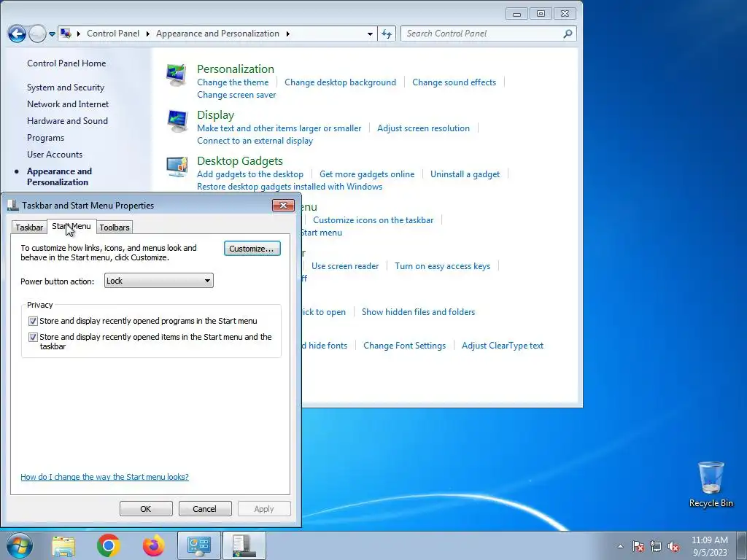Open Customize icons on the taskbar link
Screen dimensions: 747x560
(373, 219)
